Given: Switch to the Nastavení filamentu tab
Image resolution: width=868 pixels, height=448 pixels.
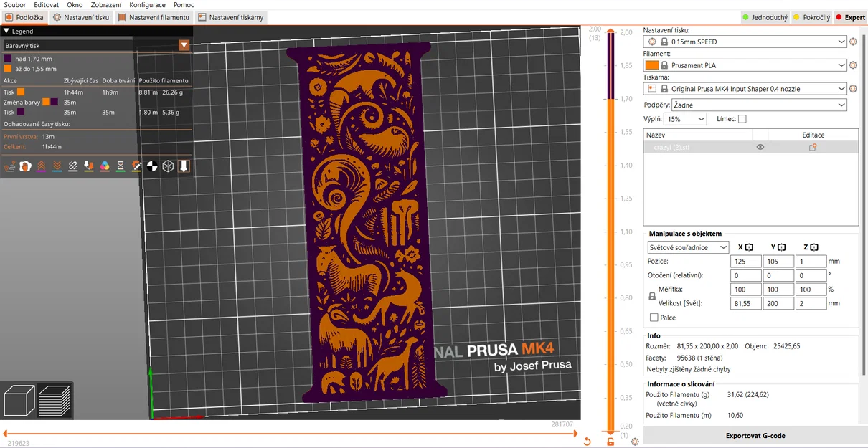Looking at the screenshot, I should tap(154, 17).
